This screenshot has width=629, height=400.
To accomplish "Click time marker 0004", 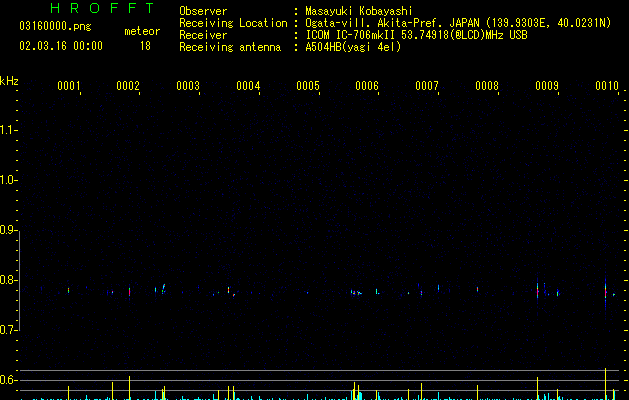I will [248, 86].
